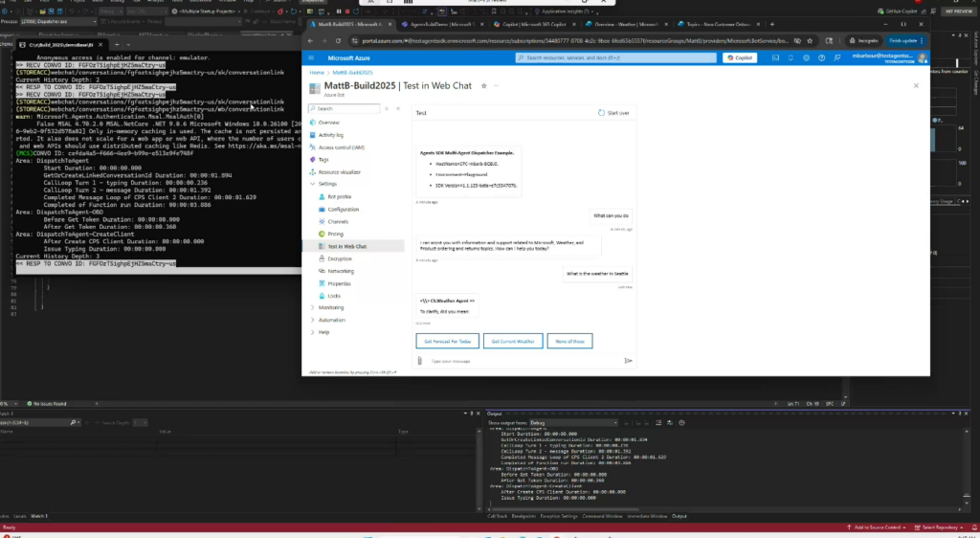Click the Azure sidebar Search box
The image size is (980, 538).
345,109
